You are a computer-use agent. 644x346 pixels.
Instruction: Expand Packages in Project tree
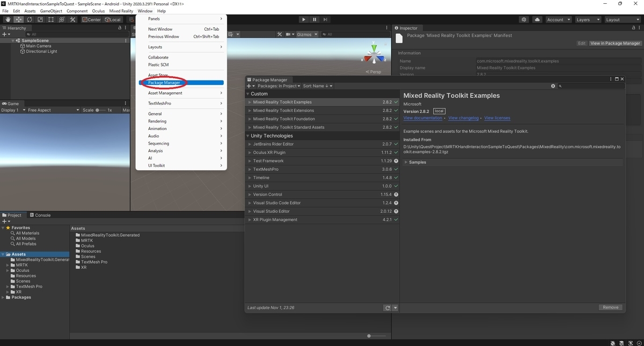click(3, 297)
